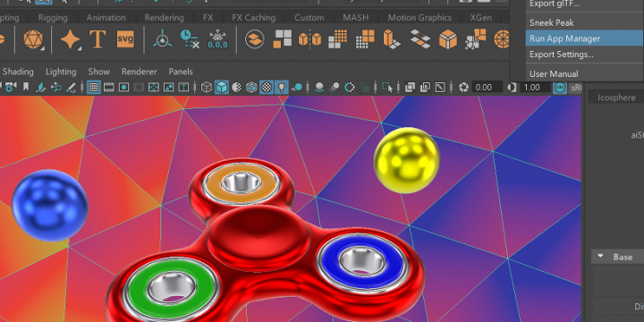
Task: Click the Super Shapes star shelf icon
Action: pos(71,39)
